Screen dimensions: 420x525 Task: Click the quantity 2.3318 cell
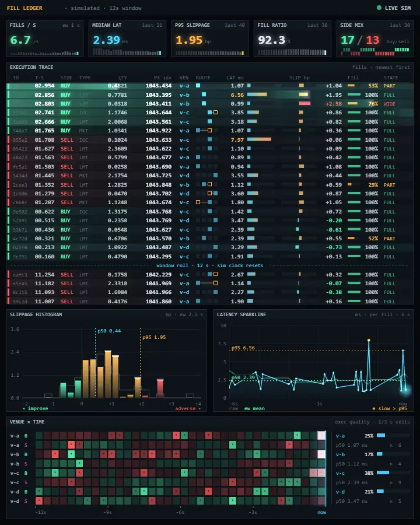pos(117,283)
